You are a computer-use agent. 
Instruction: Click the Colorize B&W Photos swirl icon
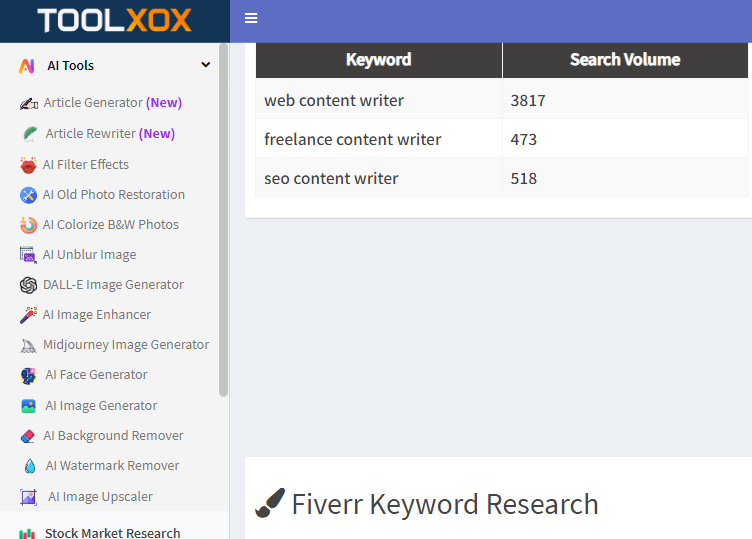[28, 225]
